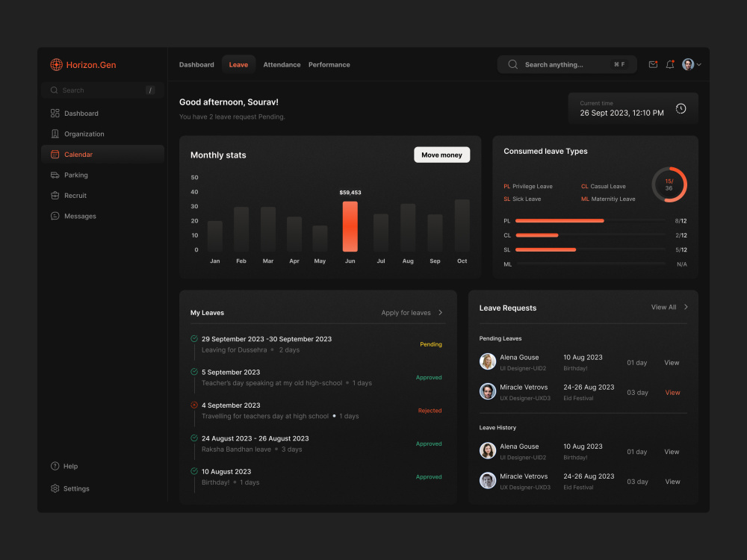Open the mail inbox icon
The height and width of the screenshot is (560, 747).
pyautogui.click(x=653, y=64)
